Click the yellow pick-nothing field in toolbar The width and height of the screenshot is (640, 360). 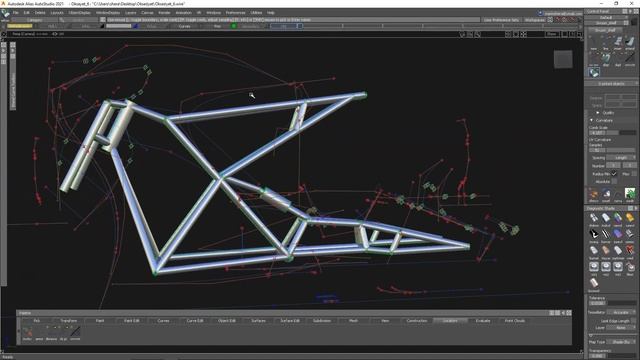(x=19, y=26)
